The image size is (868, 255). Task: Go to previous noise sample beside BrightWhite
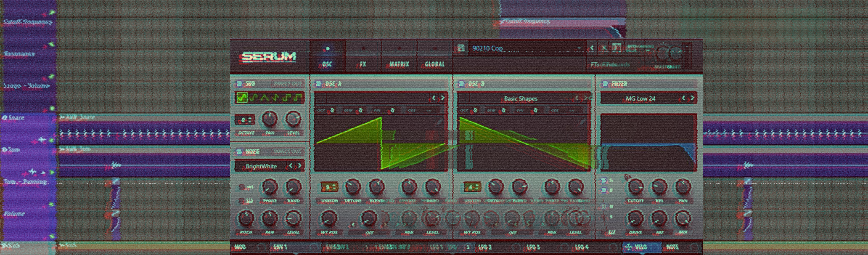[x=290, y=166]
